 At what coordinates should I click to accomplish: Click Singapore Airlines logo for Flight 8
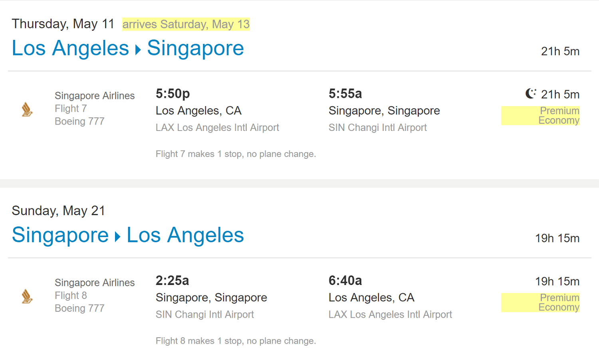point(27,296)
